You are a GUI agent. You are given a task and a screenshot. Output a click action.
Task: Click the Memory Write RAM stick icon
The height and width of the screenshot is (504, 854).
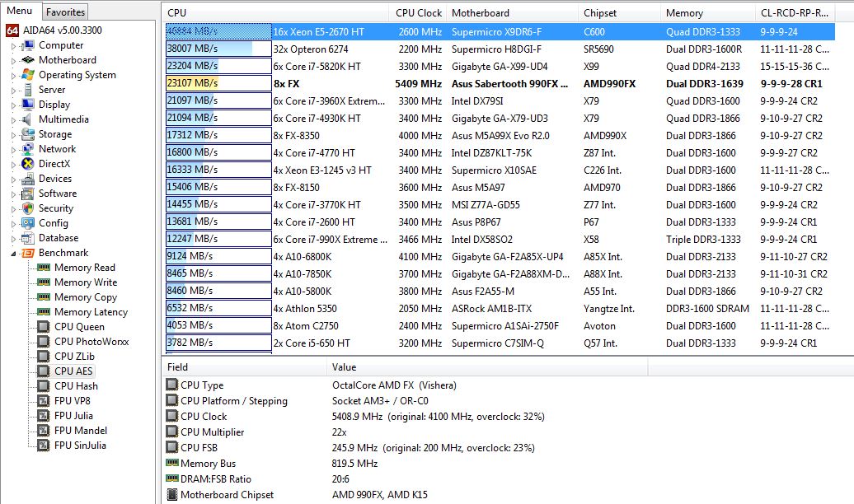44,282
